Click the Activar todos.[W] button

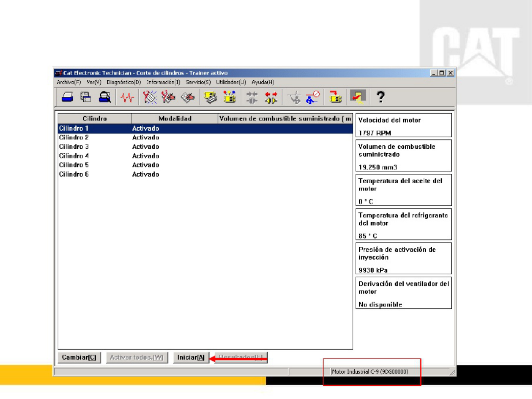point(137,357)
